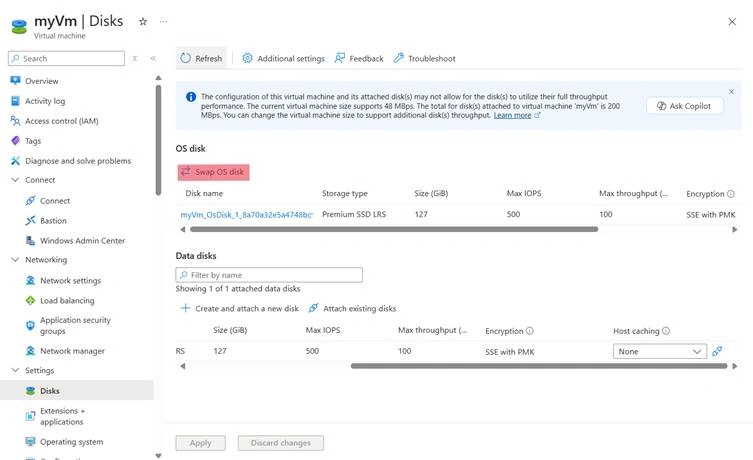Open Windows Admin Center

(82, 241)
